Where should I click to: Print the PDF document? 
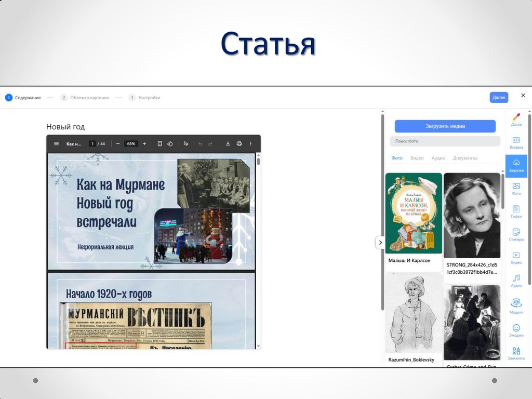click(239, 144)
